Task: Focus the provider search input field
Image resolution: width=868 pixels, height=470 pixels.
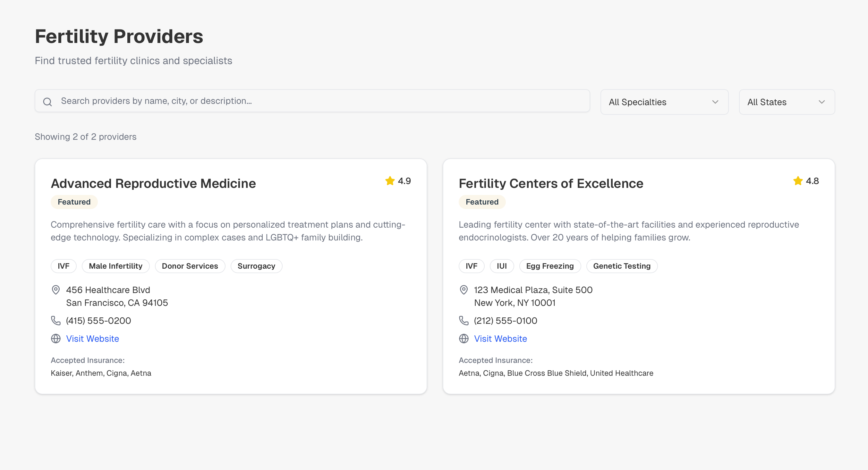Action: (x=317, y=101)
